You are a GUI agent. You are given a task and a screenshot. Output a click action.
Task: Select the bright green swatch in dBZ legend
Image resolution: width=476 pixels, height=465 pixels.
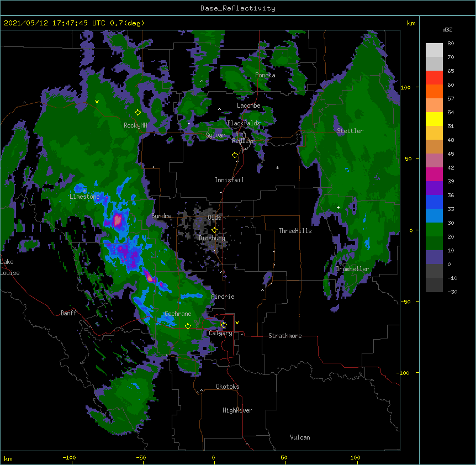(x=434, y=230)
